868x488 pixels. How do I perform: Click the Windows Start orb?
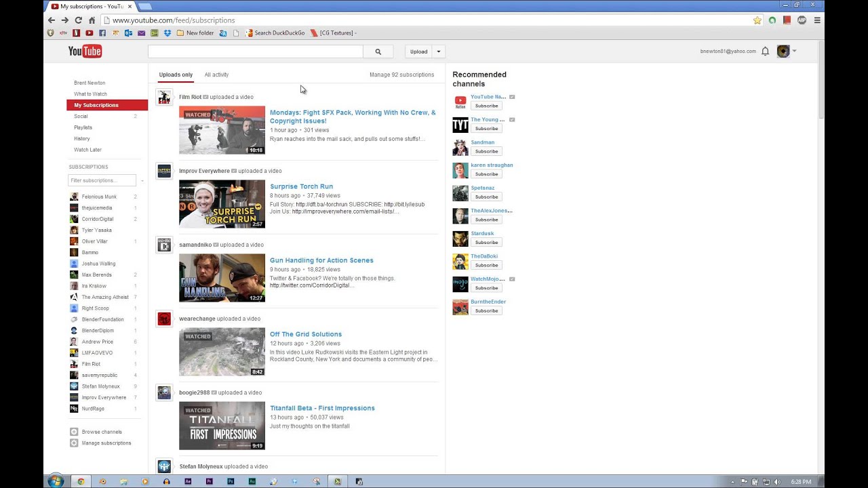(x=56, y=481)
